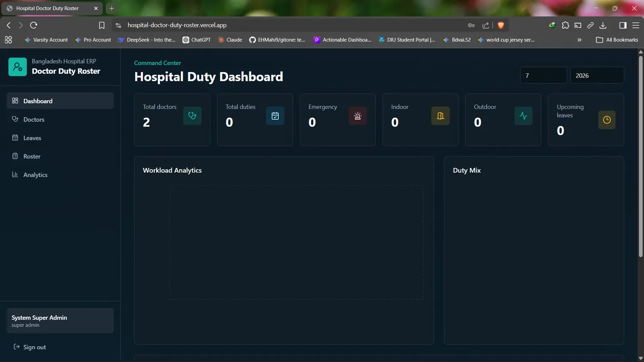This screenshot has width=644, height=362.
Task: Click the month field showing 7
Action: coord(544,75)
